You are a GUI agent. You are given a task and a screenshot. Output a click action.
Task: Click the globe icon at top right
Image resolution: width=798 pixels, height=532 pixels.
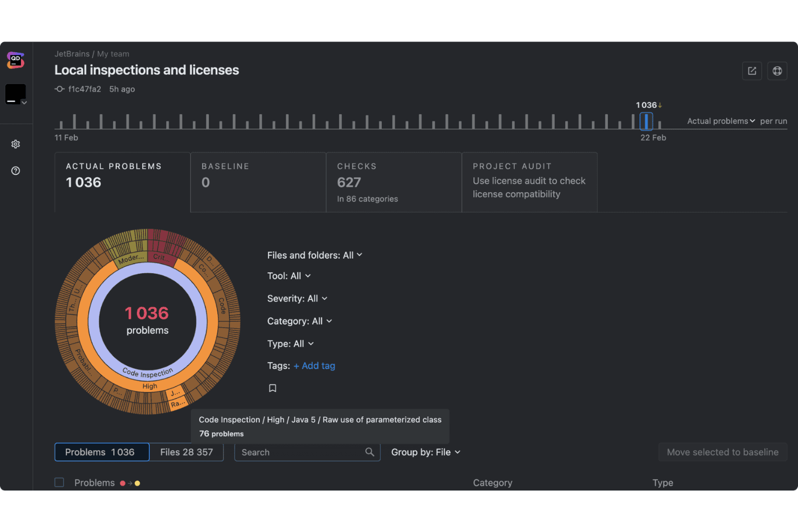[x=777, y=71]
